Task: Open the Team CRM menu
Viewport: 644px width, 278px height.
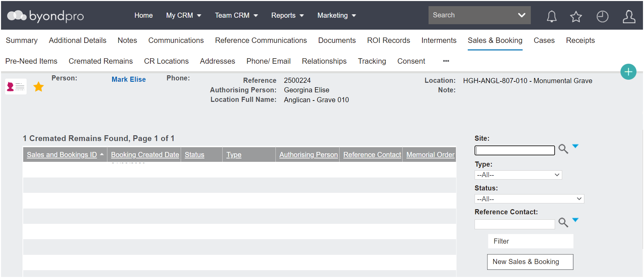Action: [x=236, y=15]
